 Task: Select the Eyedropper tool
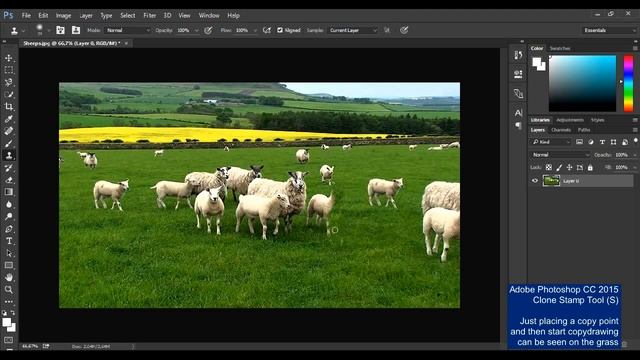point(9,119)
